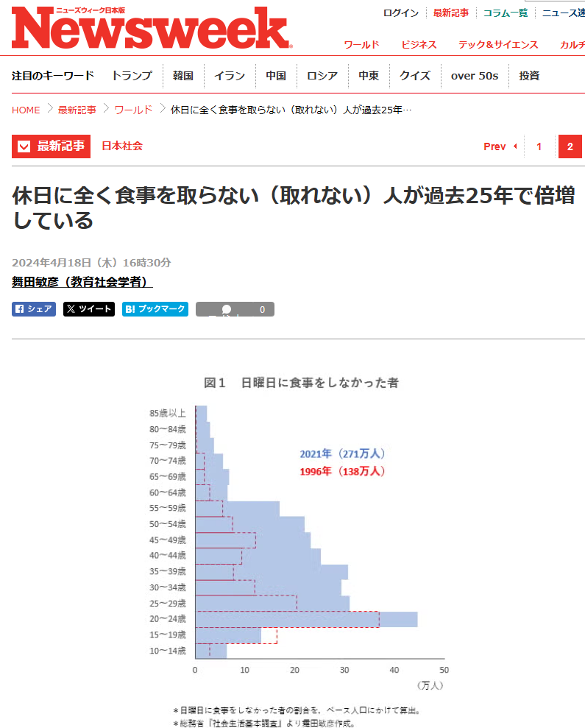Viewport: 585px width, 728px height.
Task: Select the over 50s keyword tab
Action: (474, 75)
